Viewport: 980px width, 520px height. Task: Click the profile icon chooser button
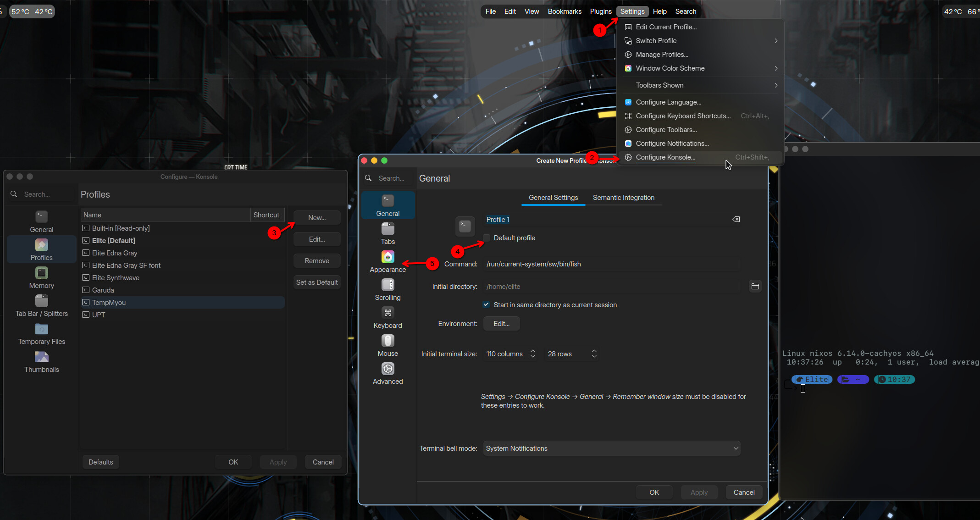pos(465,226)
